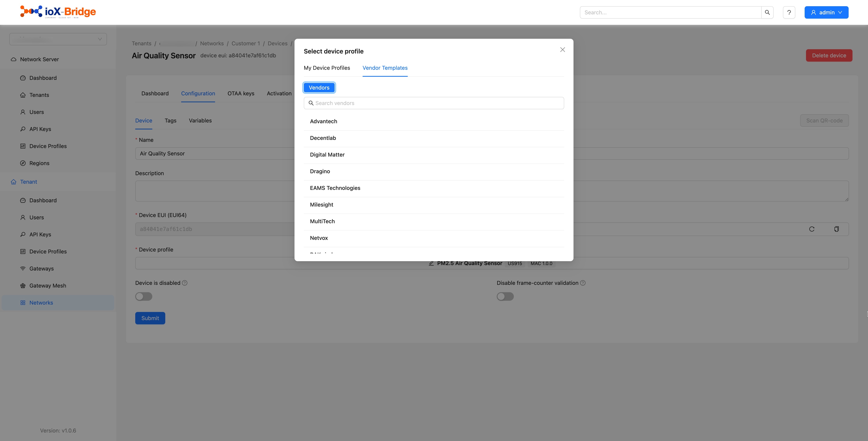Open Network Server Device Profiles icon
This screenshot has width=868, height=441.
coord(23,146)
